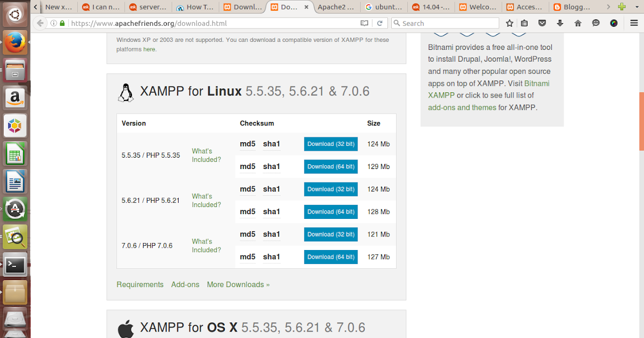Screen dimensions: 644x338
Task: Switch to the Blogger tab
Action: [x=579, y=7]
